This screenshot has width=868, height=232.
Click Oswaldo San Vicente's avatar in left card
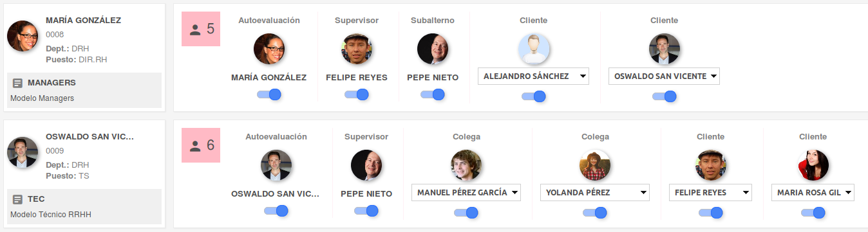(x=23, y=152)
